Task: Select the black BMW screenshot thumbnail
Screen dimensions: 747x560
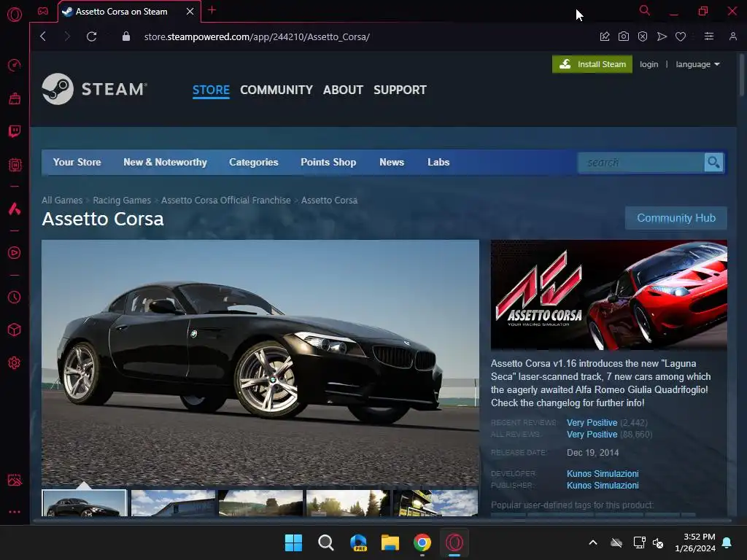Action: (85, 503)
